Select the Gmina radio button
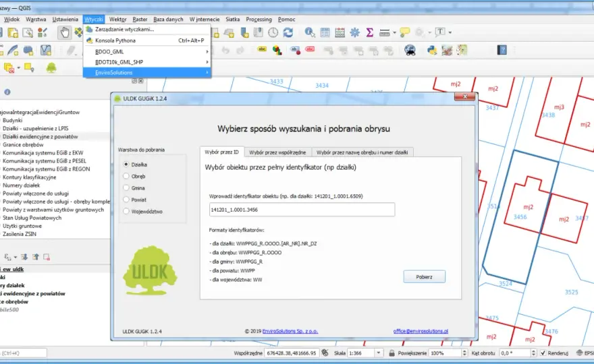The width and height of the screenshot is (594, 364). [126, 187]
